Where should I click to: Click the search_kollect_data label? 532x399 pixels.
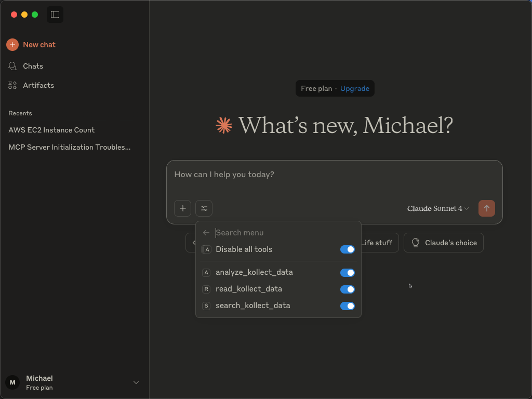click(253, 305)
